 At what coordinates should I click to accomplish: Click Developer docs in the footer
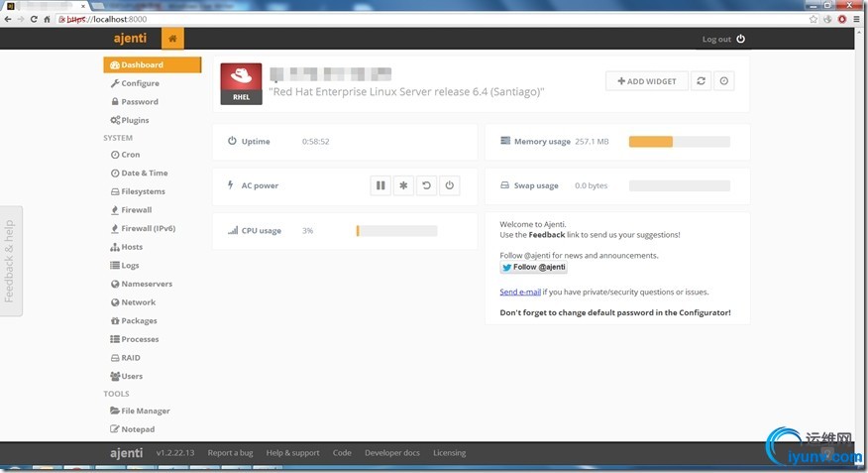point(392,452)
